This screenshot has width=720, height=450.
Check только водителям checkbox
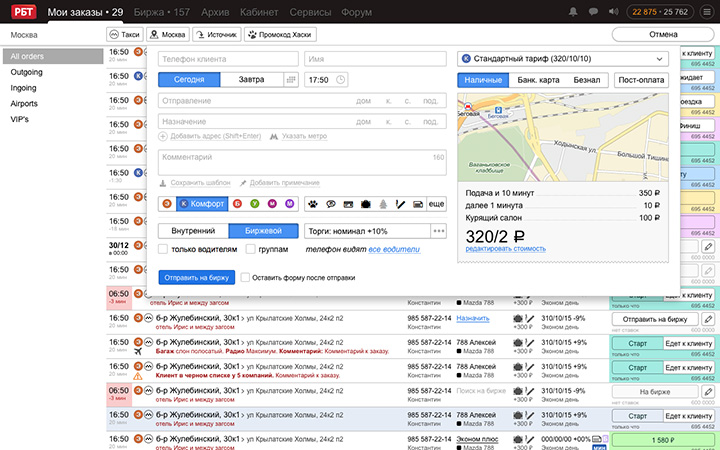(163, 249)
